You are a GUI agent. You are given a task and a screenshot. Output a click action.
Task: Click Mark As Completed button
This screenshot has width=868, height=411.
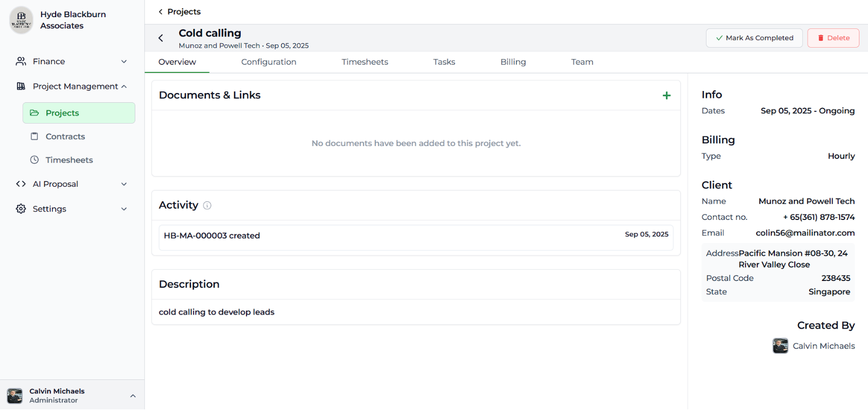tap(754, 38)
